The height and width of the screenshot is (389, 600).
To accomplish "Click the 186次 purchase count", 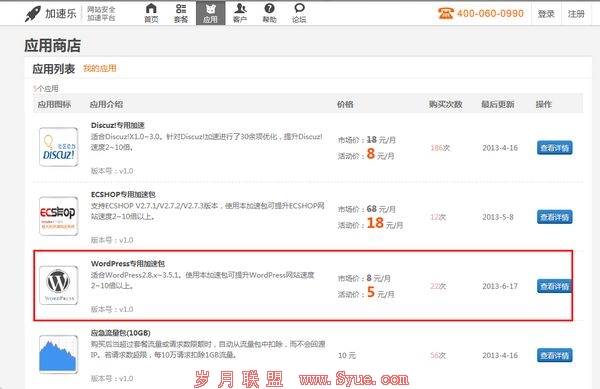I will click(x=440, y=148).
